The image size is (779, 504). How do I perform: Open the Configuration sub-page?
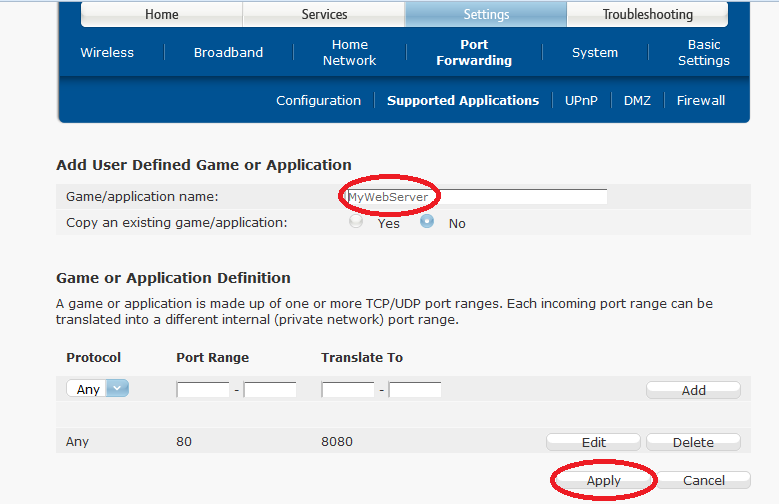tap(318, 100)
